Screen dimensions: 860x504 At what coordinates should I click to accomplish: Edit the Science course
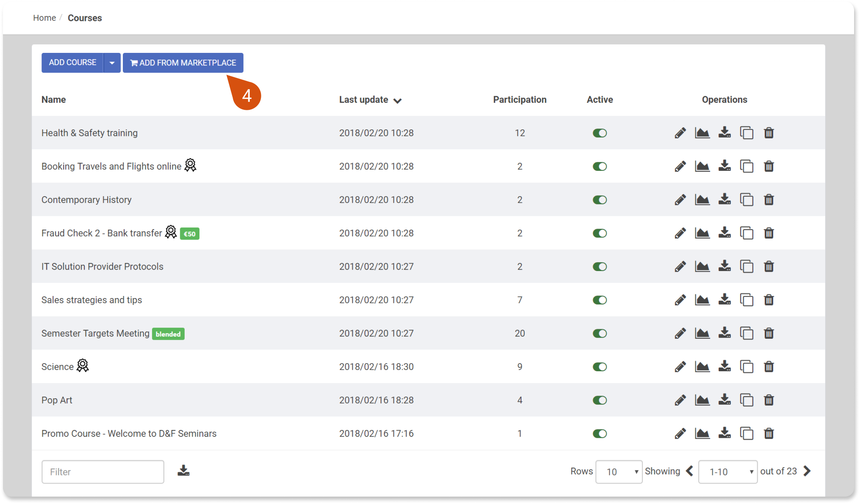click(680, 367)
